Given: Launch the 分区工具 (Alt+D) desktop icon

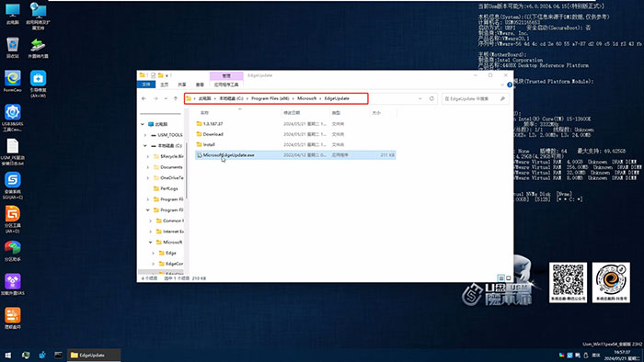Looking at the screenshot, I should pos(12,220).
